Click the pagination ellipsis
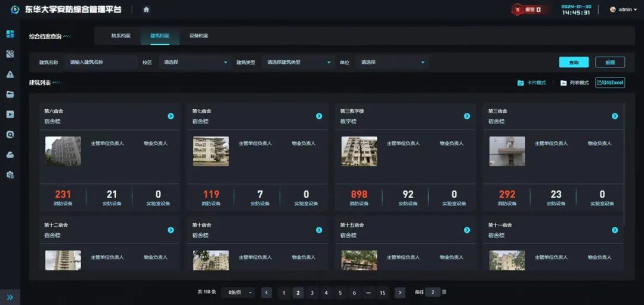Viewport: 644px width, 305px height. 369,292
